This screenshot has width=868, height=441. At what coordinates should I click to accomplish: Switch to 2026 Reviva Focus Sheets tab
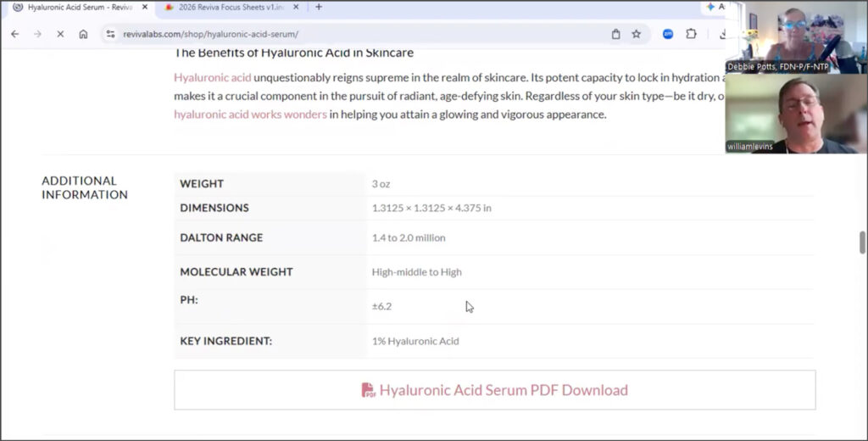coord(231,7)
